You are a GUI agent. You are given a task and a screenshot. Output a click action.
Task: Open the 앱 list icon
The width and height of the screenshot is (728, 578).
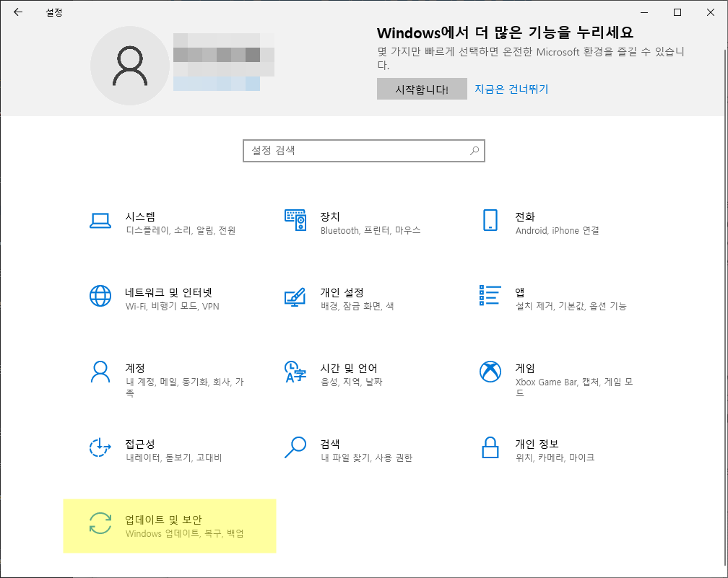point(490,296)
